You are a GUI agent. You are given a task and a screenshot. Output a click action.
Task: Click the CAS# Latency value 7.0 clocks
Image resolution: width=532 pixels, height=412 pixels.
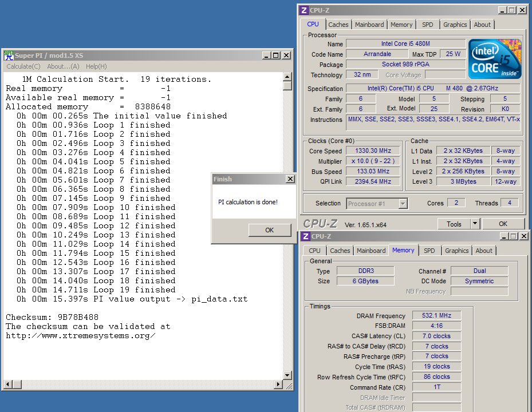pyautogui.click(x=437, y=336)
